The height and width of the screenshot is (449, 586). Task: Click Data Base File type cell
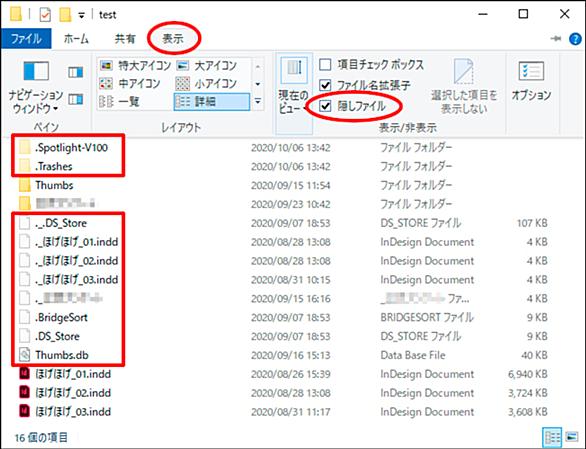pos(413,355)
